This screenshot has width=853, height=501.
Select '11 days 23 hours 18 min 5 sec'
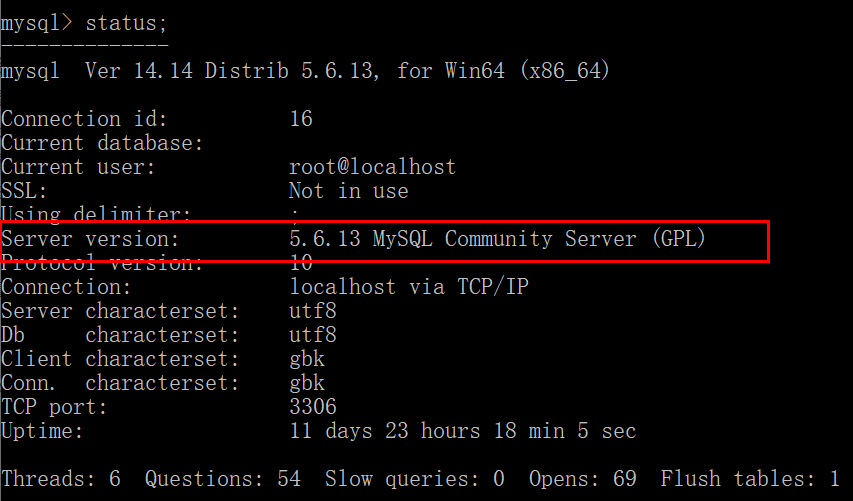coord(462,430)
